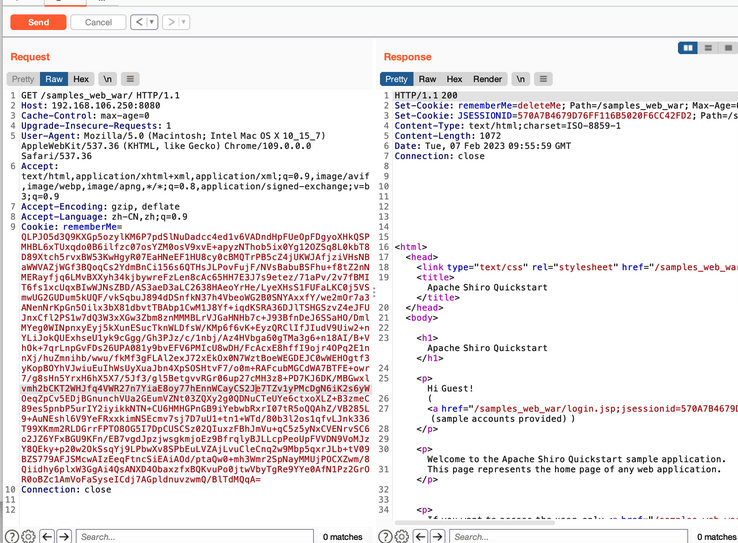Click the 'User-Agent: Mozilla/5.0' header line
This screenshot has height=543, width=738.
click(x=173, y=136)
